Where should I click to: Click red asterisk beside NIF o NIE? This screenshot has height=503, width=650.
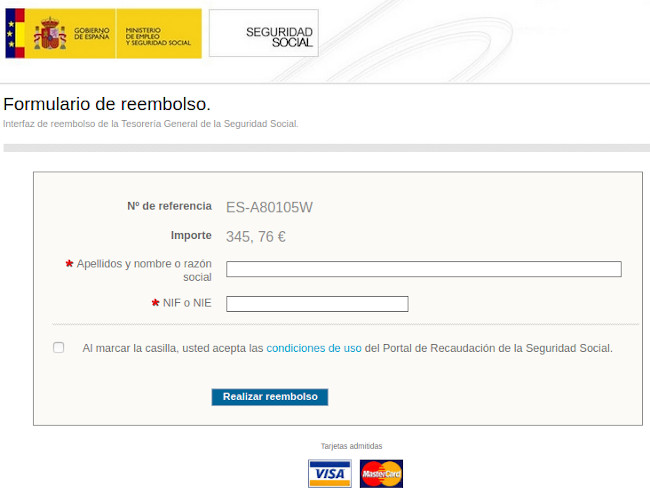(x=155, y=303)
